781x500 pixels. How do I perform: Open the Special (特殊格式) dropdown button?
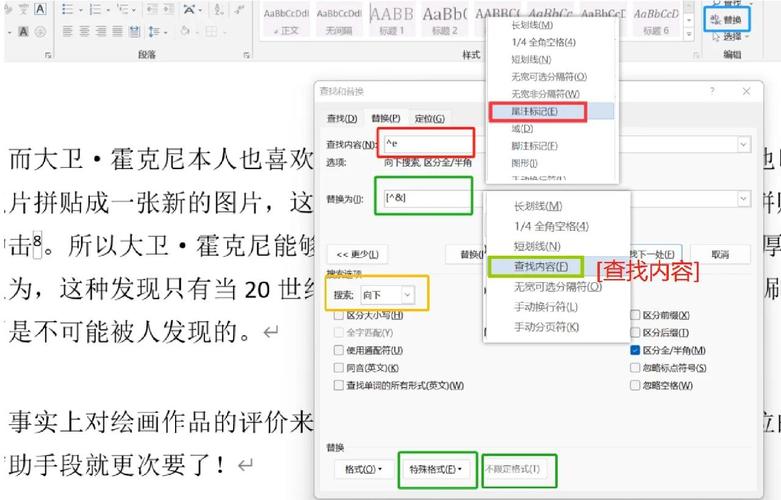point(435,469)
